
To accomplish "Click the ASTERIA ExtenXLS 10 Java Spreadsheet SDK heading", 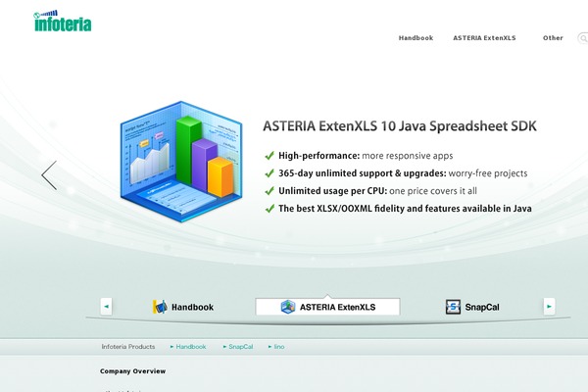I will [400, 126].
